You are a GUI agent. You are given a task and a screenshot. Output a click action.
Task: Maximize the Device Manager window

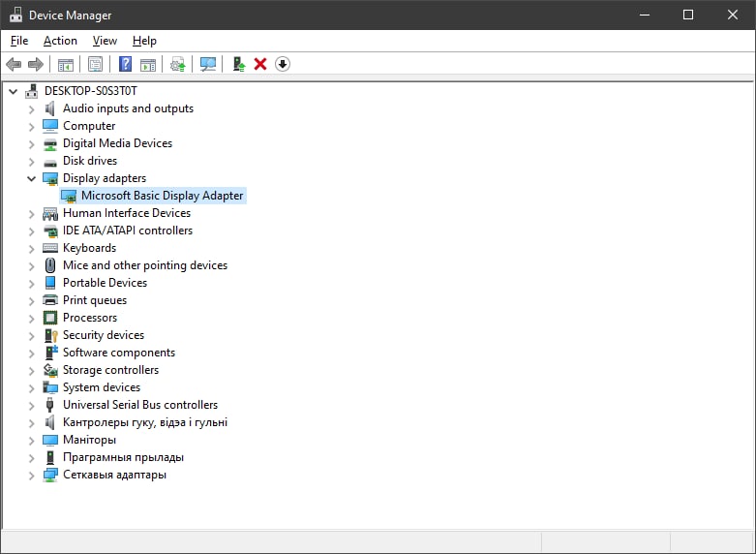pyautogui.click(x=688, y=15)
